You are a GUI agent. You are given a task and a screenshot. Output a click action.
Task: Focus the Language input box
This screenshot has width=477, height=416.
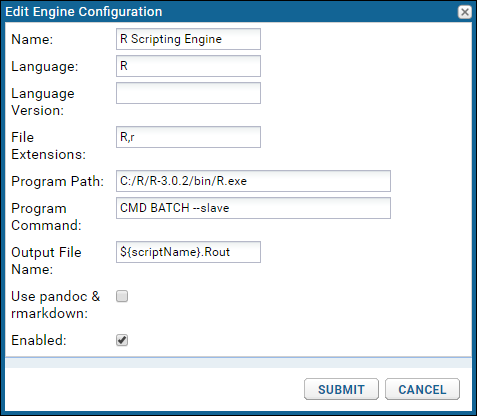click(x=188, y=66)
